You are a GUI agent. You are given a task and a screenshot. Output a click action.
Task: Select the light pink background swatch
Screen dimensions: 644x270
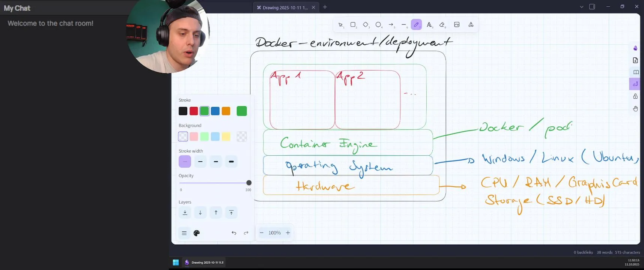click(194, 136)
